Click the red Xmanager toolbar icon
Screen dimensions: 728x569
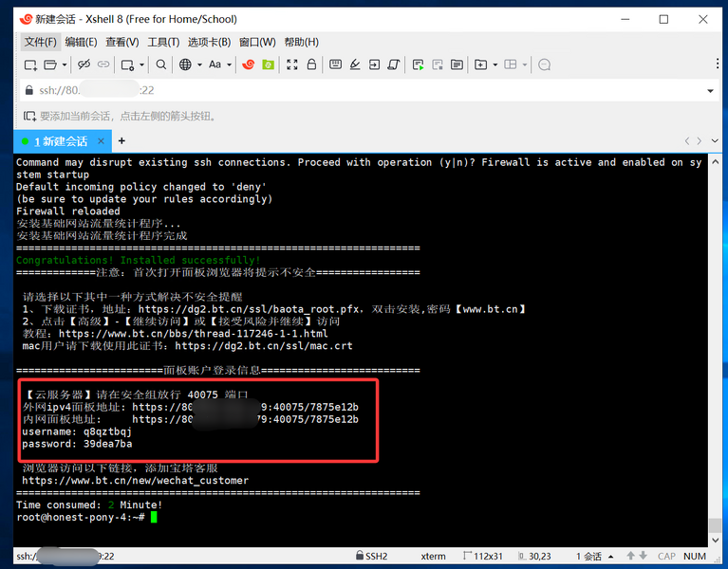[249, 64]
